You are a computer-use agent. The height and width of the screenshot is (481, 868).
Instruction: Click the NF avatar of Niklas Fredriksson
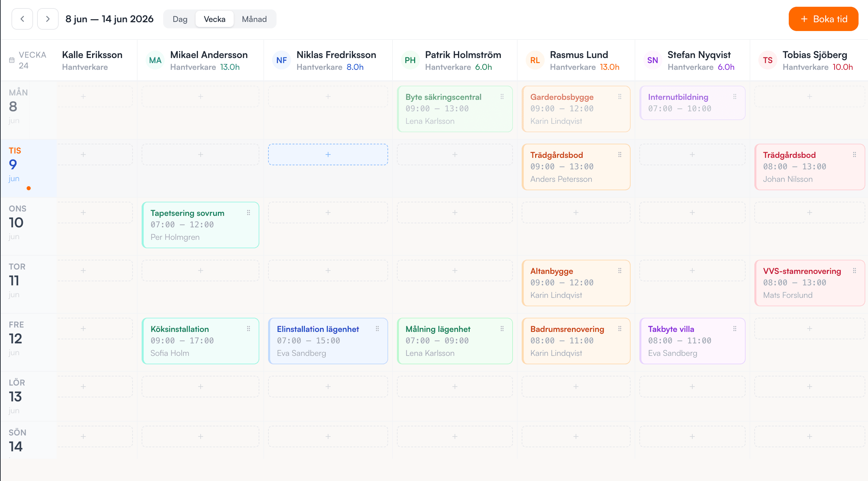(x=282, y=60)
